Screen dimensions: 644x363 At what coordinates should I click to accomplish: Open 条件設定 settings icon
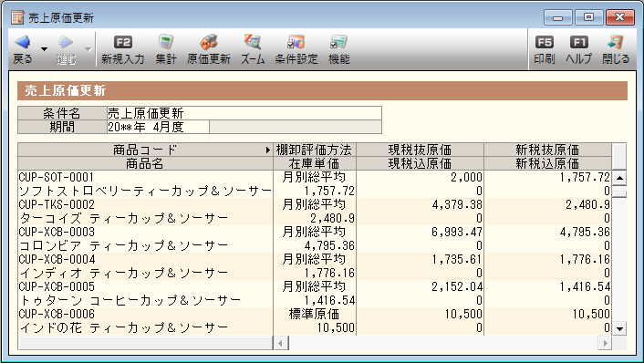pos(296,42)
